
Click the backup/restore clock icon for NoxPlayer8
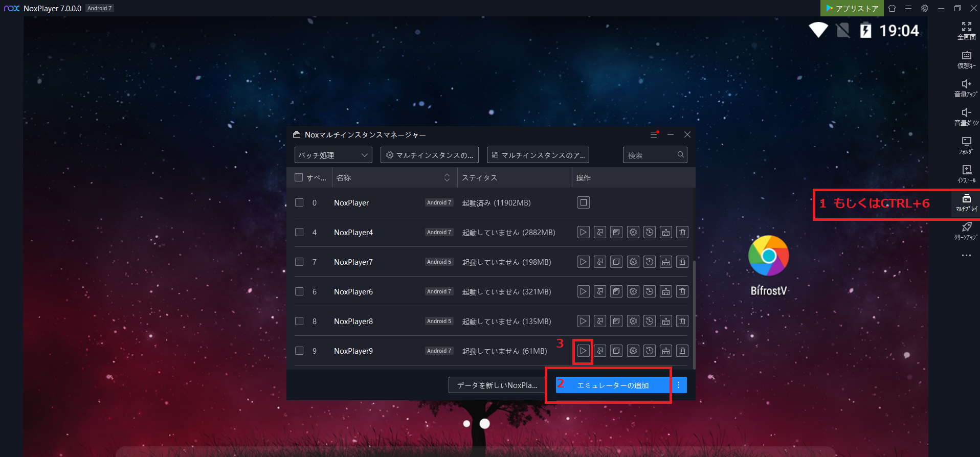(x=650, y=321)
